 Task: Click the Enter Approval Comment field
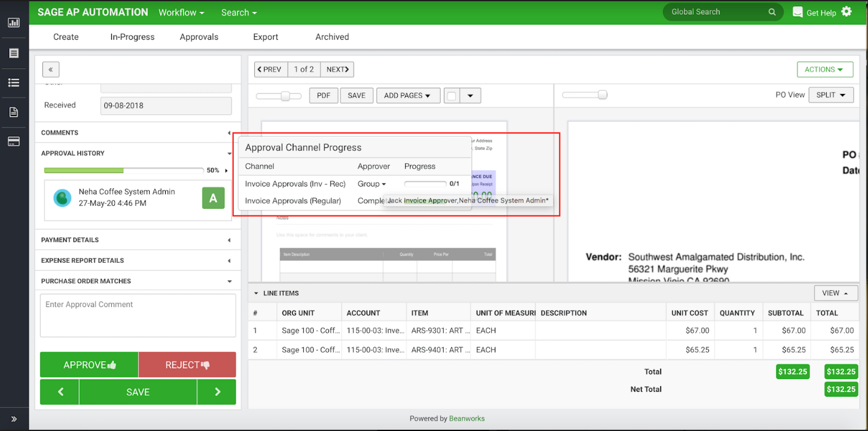(x=138, y=316)
